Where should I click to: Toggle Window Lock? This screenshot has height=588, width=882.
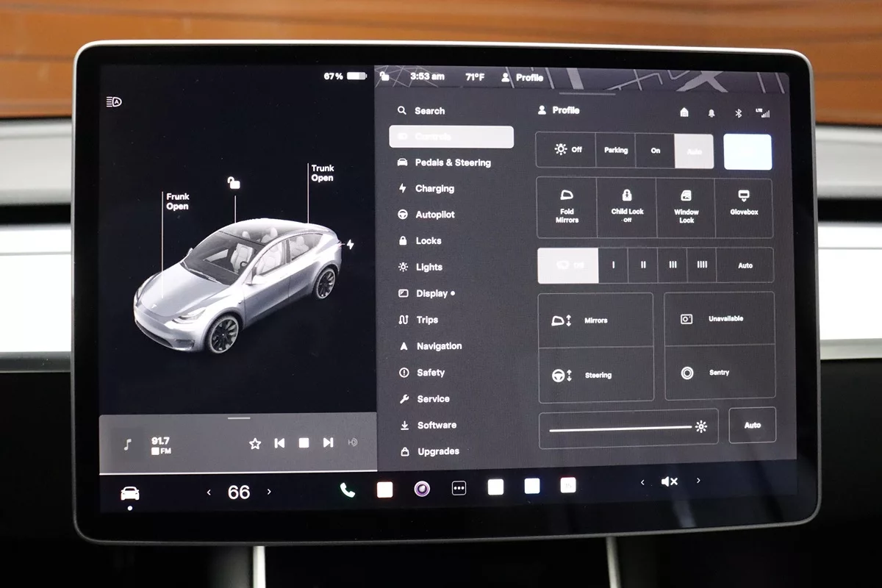coord(686,207)
